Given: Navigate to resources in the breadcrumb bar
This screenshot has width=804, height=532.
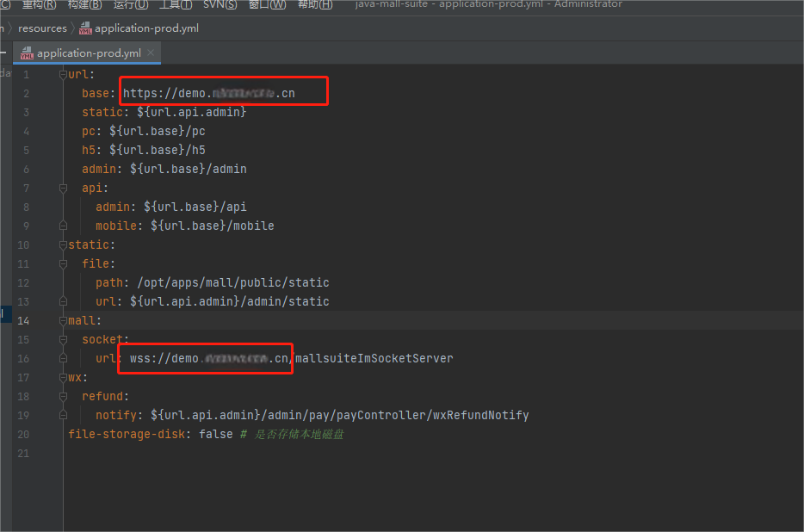Looking at the screenshot, I should tap(42, 28).
